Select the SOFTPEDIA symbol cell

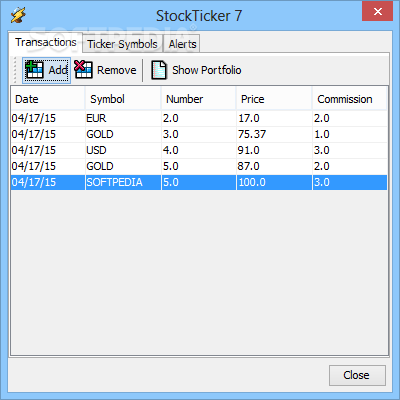(123, 182)
